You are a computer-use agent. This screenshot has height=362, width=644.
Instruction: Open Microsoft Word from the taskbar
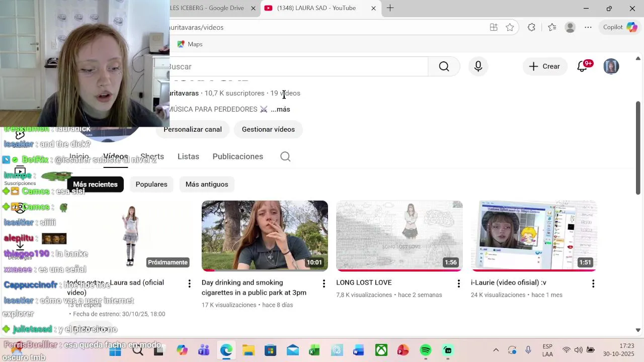point(359,350)
